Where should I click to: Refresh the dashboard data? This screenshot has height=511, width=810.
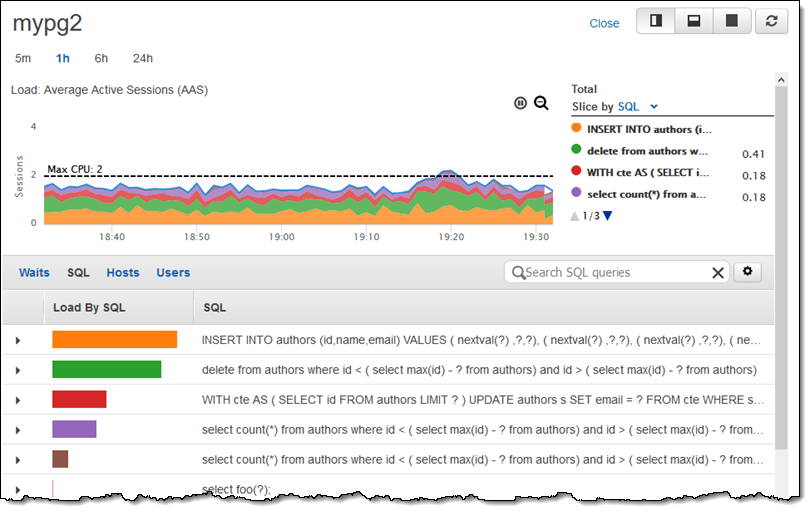coord(771,21)
